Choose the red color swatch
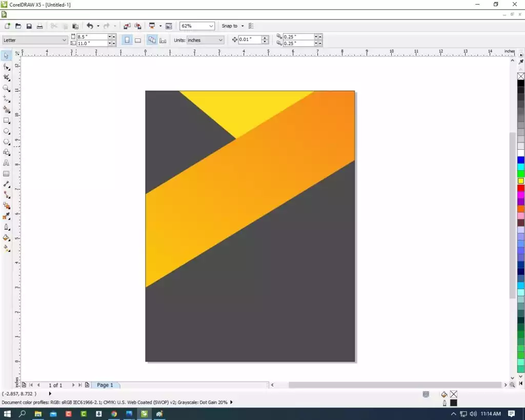The width and height of the screenshot is (525, 420). (x=521, y=188)
